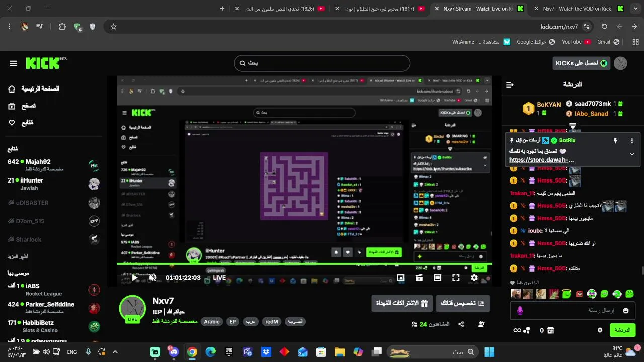
Task: Create a clip of the stream
Action: (419, 278)
